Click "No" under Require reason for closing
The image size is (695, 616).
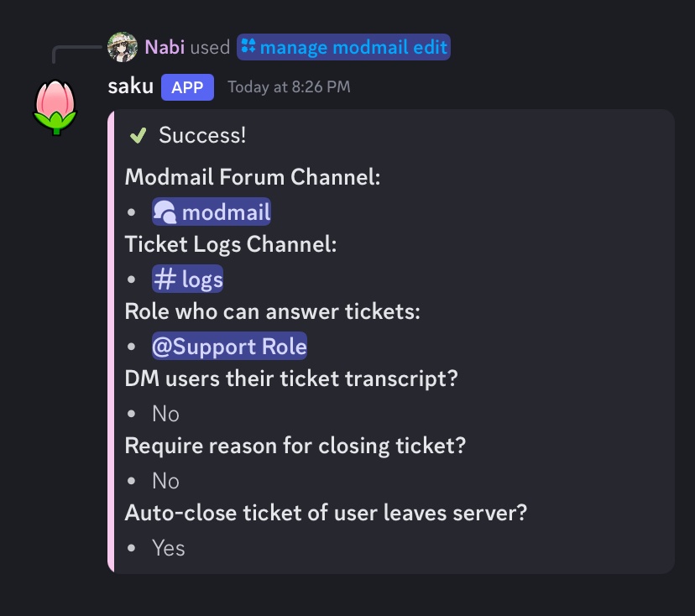tap(165, 481)
